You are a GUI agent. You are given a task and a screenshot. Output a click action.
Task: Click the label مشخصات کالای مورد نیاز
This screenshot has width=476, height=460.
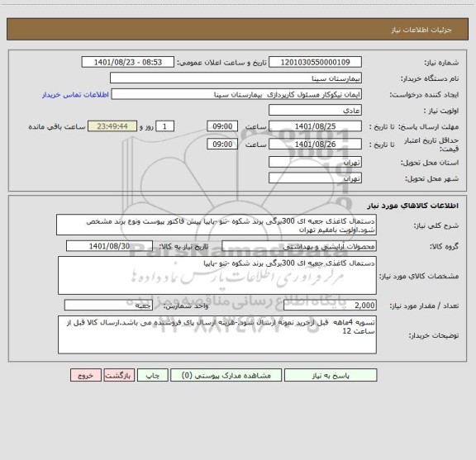419,276
